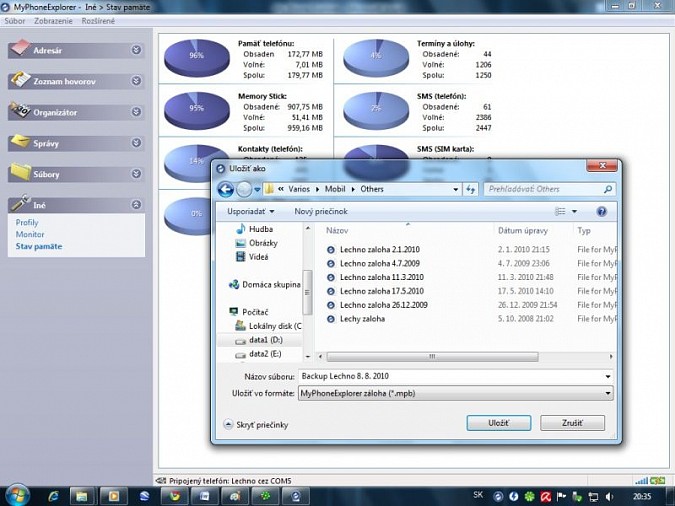The width and height of the screenshot is (675, 506).
Task: Click the view mode icon in the dialog toolbar
Action: pos(560,211)
